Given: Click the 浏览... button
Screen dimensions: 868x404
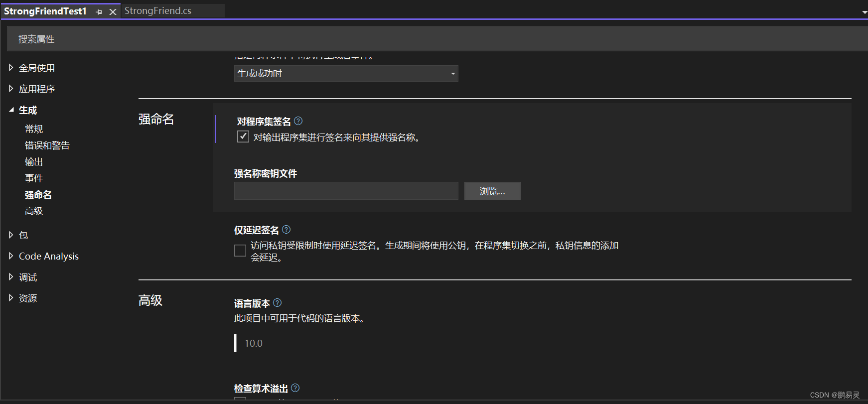Looking at the screenshot, I should click(492, 191).
